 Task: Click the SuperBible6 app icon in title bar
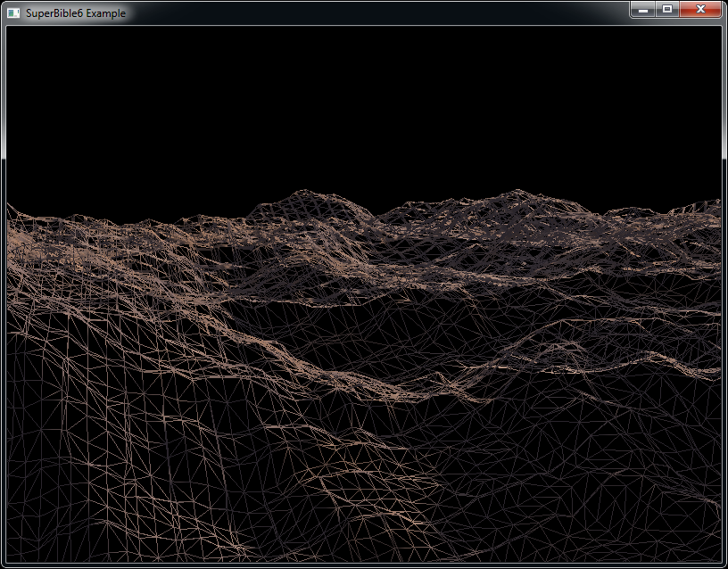pyautogui.click(x=12, y=12)
